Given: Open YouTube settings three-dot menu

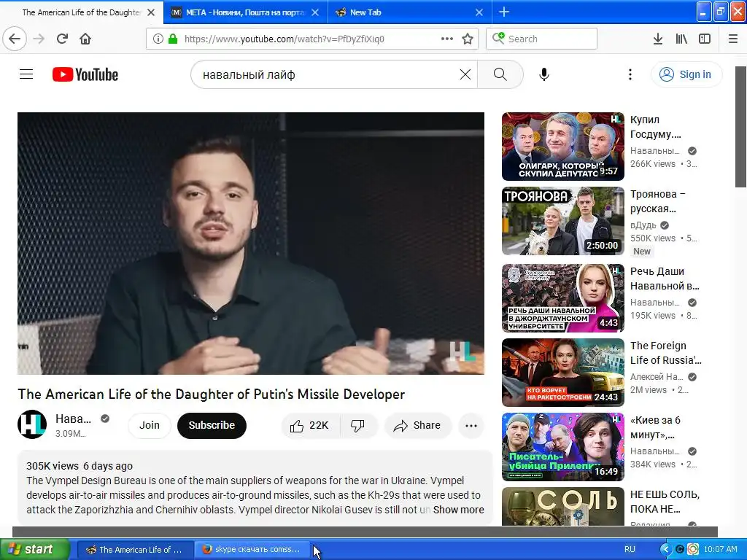Looking at the screenshot, I should click(630, 74).
